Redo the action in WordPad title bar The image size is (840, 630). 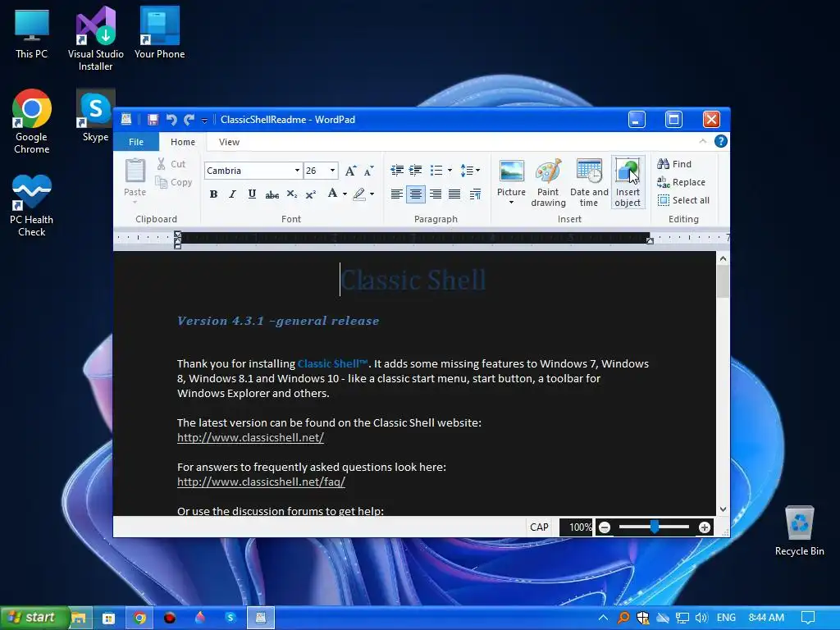point(189,120)
